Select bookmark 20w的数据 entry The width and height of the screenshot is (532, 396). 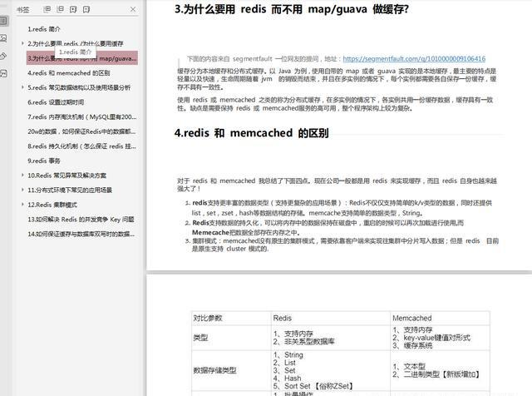coord(81,131)
